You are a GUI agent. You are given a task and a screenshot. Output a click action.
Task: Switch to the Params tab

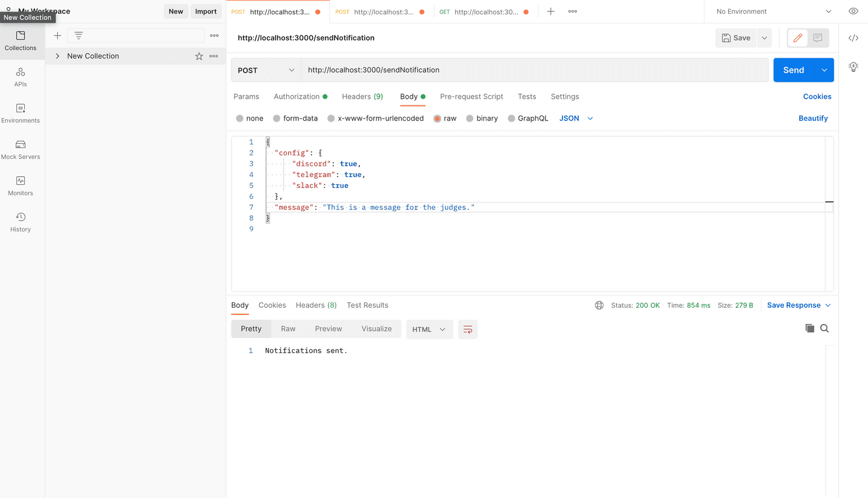[x=246, y=96]
